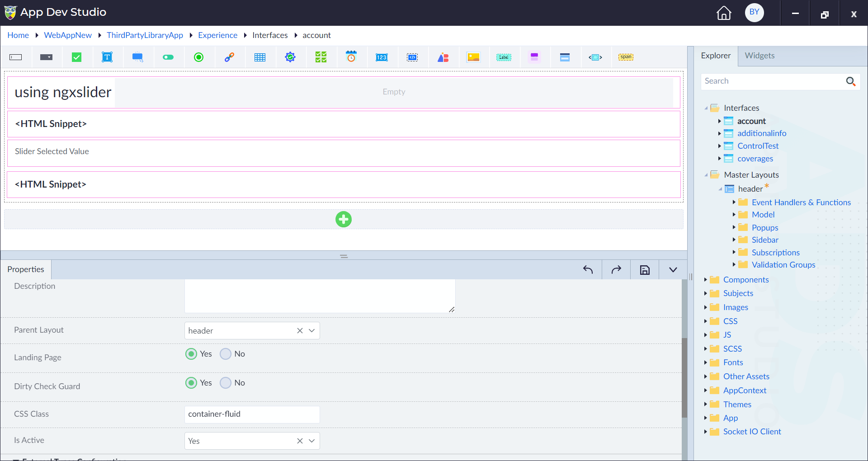Set Dirty Check Guard to No
Image resolution: width=868 pixels, height=461 pixels.
(x=226, y=383)
